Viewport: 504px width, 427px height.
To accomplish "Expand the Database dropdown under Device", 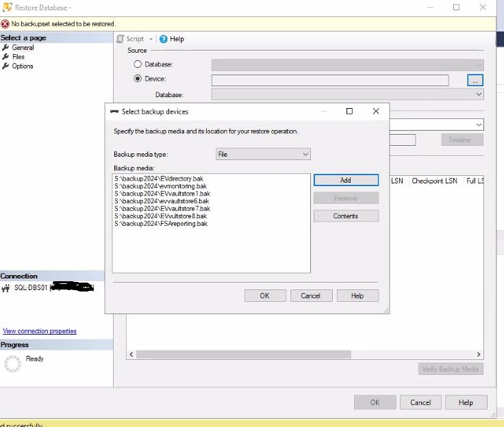I will click(479, 94).
